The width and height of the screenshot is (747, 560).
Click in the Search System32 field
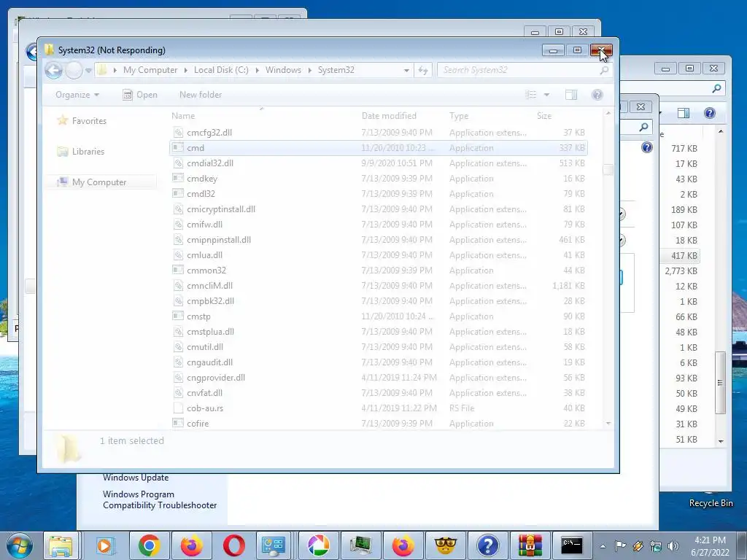523,70
